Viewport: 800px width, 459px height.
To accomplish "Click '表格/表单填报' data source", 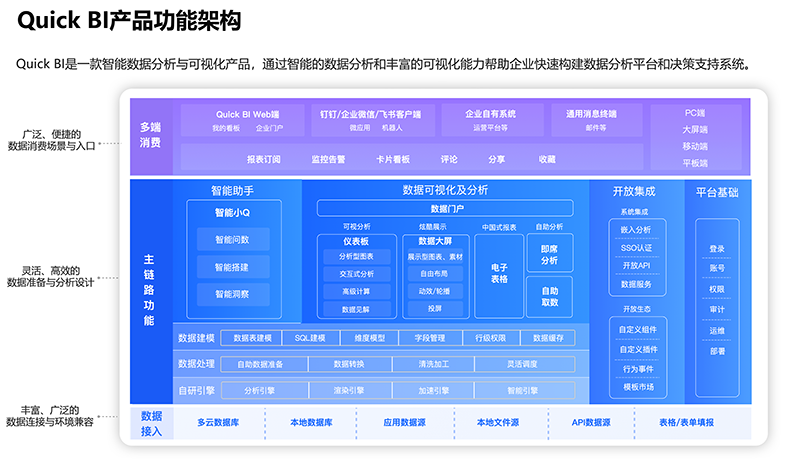I will click(x=686, y=423).
